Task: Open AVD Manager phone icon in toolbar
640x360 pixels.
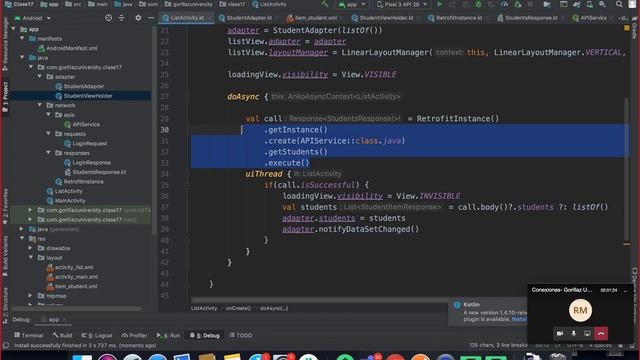Action: 589,4
